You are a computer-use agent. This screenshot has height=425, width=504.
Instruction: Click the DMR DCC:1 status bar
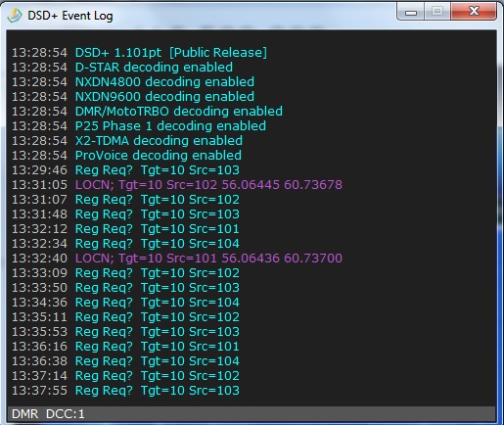click(x=252, y=414)
